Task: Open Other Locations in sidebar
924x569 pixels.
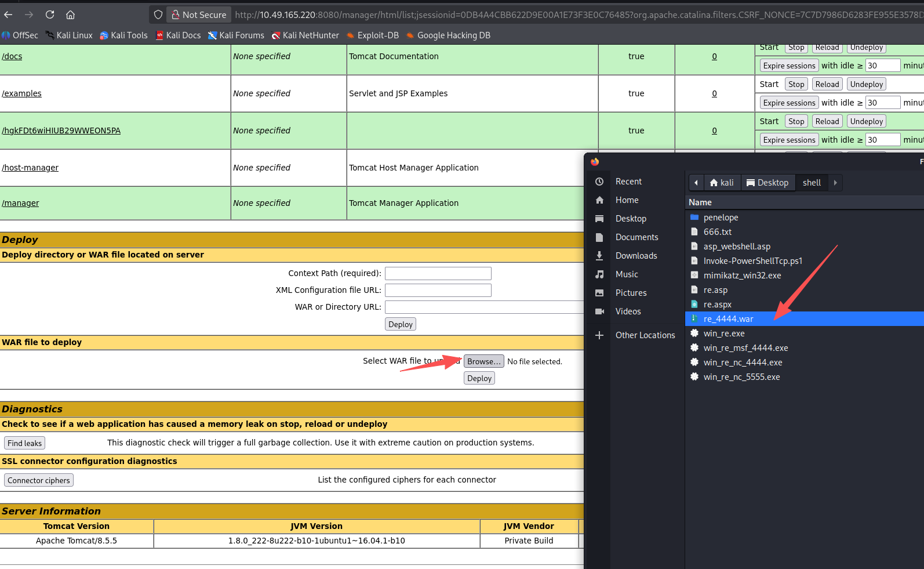Action: 645,335
